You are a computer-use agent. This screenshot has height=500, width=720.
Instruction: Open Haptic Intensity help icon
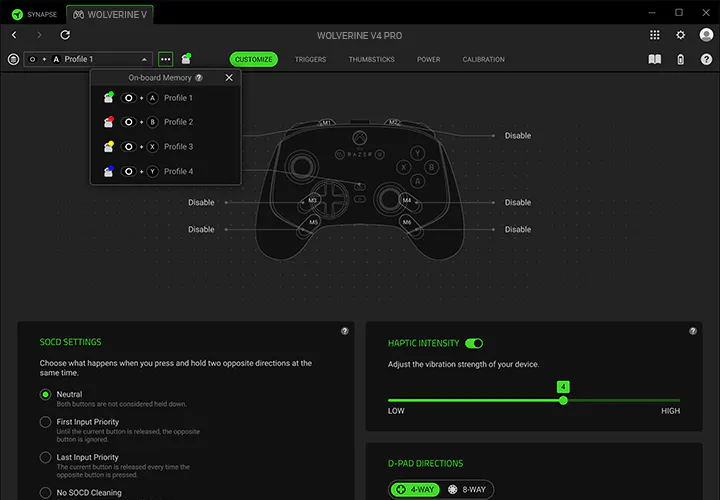tap(693, 331)
